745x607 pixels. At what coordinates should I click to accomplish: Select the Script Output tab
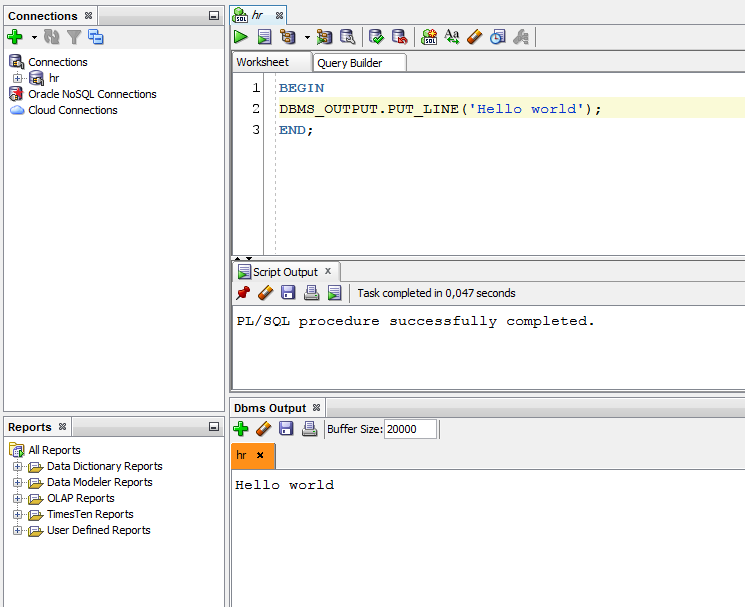pos(285,272)
